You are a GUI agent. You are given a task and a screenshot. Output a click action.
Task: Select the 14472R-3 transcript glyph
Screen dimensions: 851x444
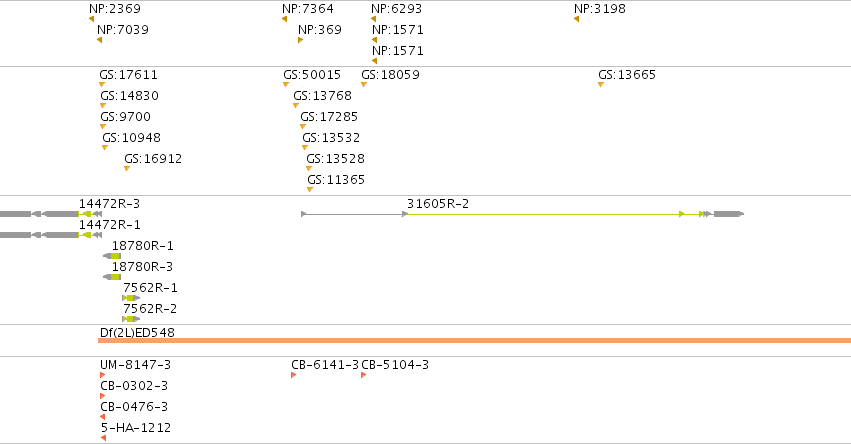click(51, 214)
